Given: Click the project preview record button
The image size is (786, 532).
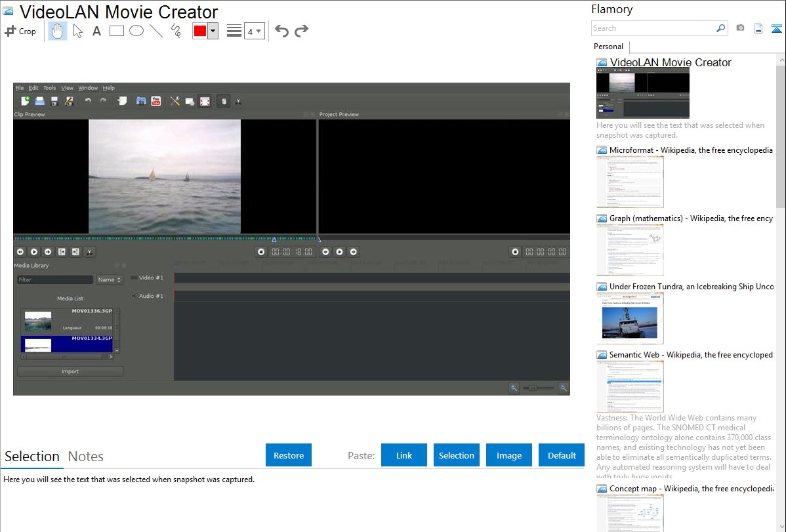Looking at the screenshot, I should (x=515, y=252).
